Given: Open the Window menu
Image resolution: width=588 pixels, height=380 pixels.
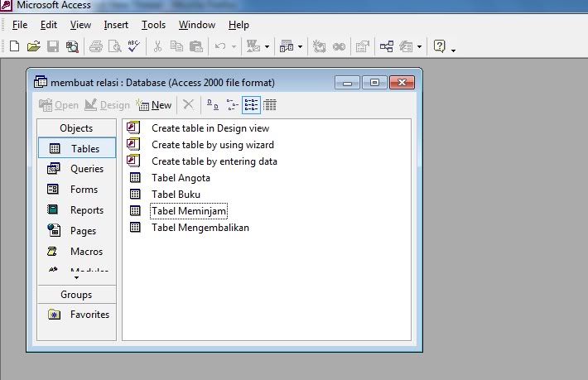Looking at the screenshot, I should 197,25.
